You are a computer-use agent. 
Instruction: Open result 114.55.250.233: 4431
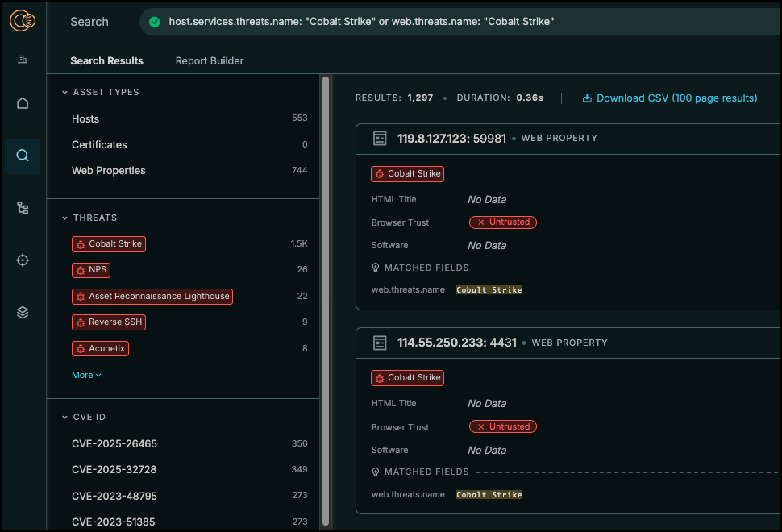click(451, 343)
